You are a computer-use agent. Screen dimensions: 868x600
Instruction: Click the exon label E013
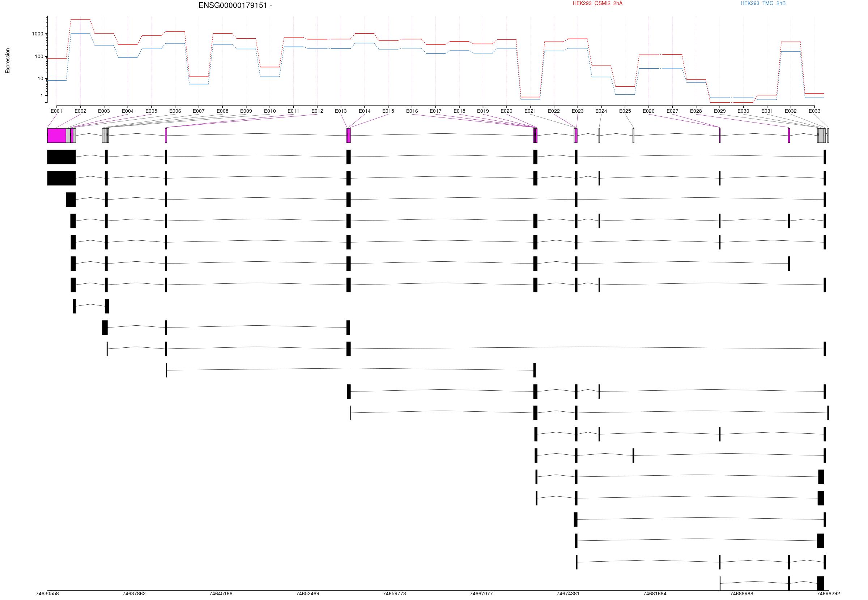pyautogui.click(x=341, y=111)
